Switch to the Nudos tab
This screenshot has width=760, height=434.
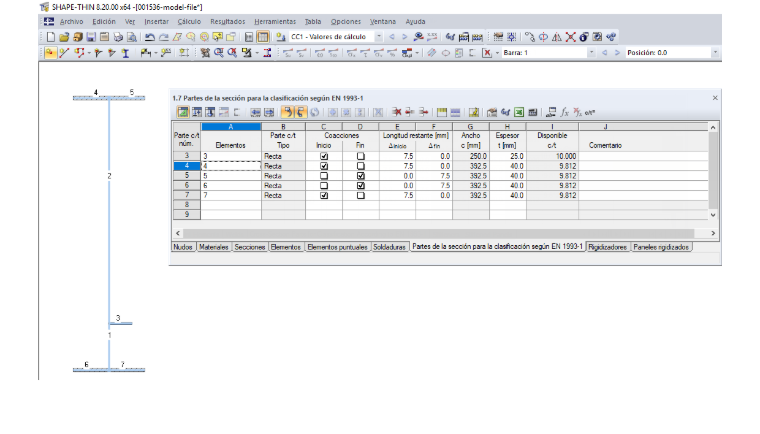[x=183, y=247]
